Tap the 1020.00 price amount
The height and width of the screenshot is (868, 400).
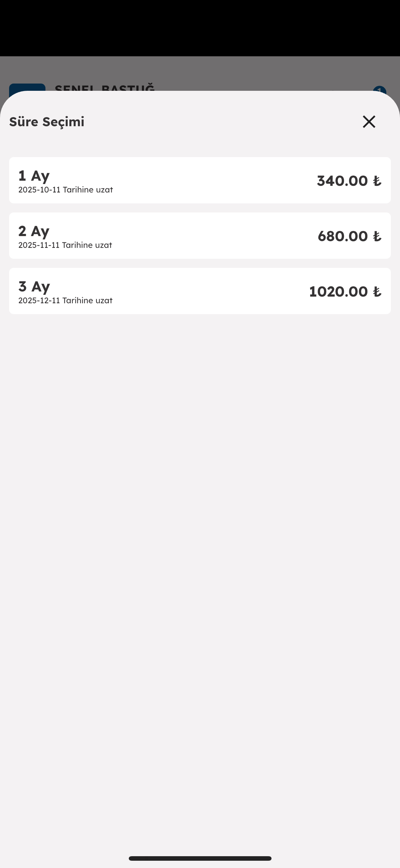pyautogui.click(x=338, y=291)
